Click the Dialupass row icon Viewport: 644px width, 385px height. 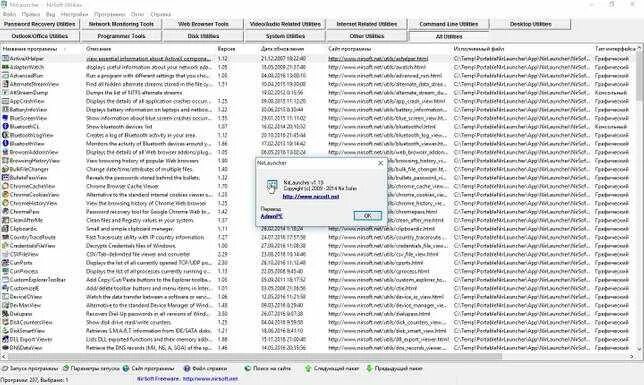click(5, 314)
